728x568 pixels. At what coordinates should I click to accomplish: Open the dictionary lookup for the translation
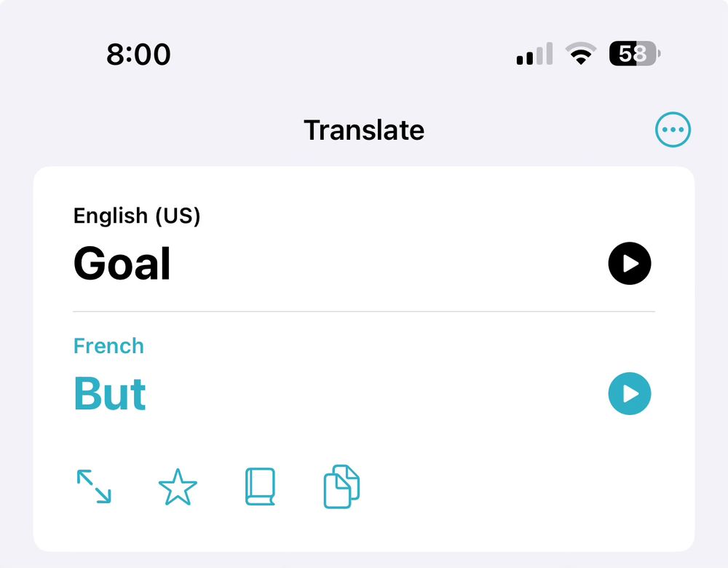click(x=259, y=486)
